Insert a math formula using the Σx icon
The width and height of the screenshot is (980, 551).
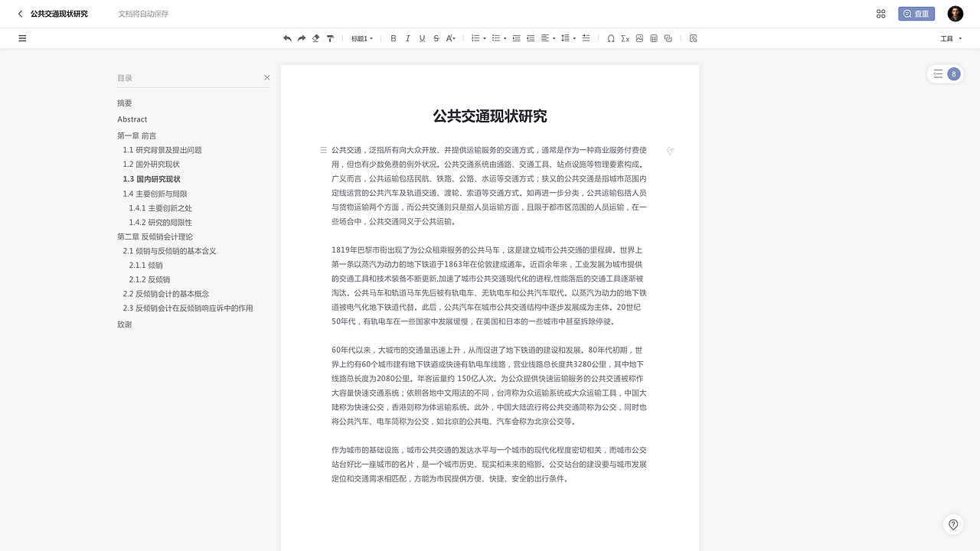624,38
